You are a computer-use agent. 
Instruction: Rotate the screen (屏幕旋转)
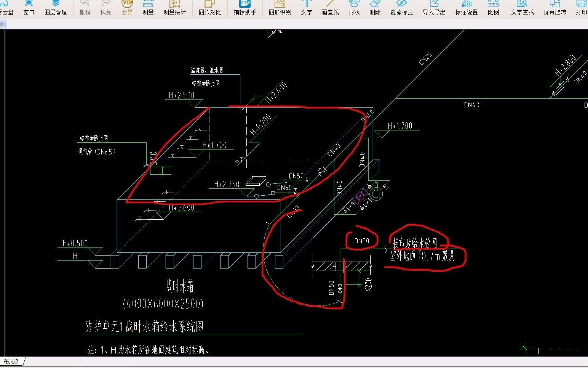pos(555,8)
